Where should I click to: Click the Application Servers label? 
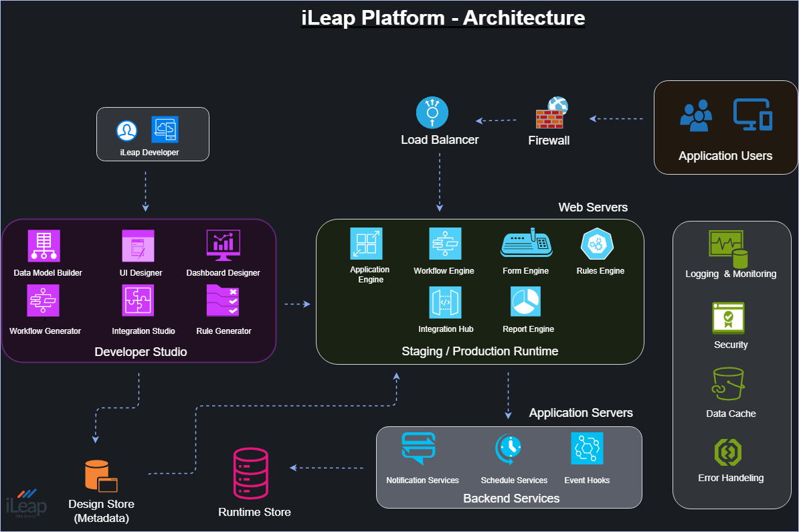pyautogui.click(x=581, y=413)
